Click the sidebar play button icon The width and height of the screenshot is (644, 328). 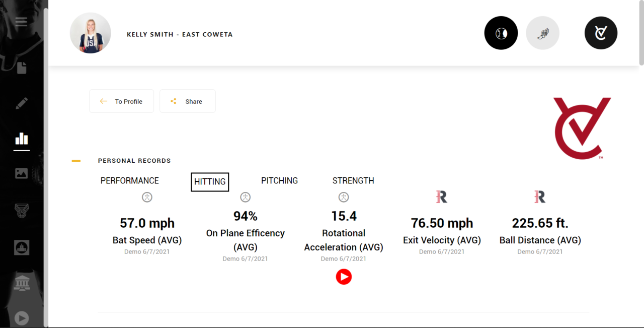[x=21, y=318]
